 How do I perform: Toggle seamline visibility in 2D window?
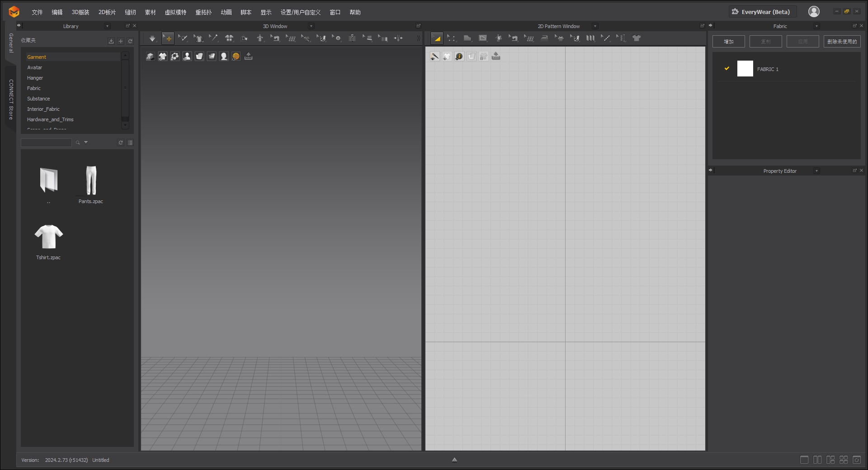[434, 56]
